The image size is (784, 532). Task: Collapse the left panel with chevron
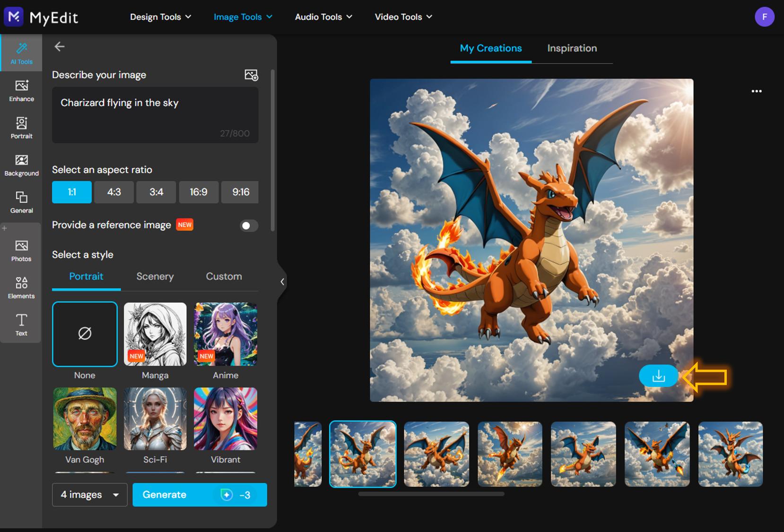tap(282, 282)
